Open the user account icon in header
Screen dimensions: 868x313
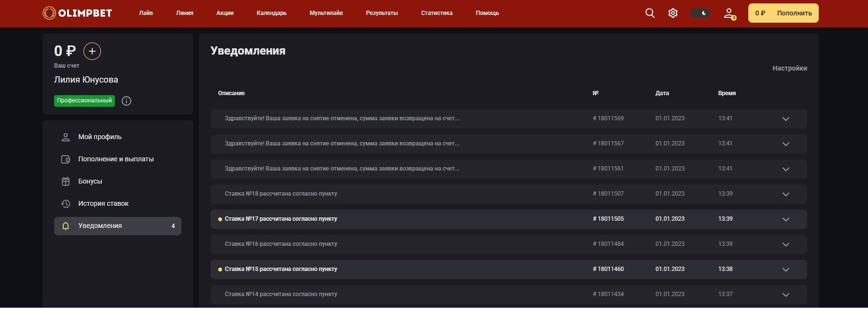coord(729,14)
